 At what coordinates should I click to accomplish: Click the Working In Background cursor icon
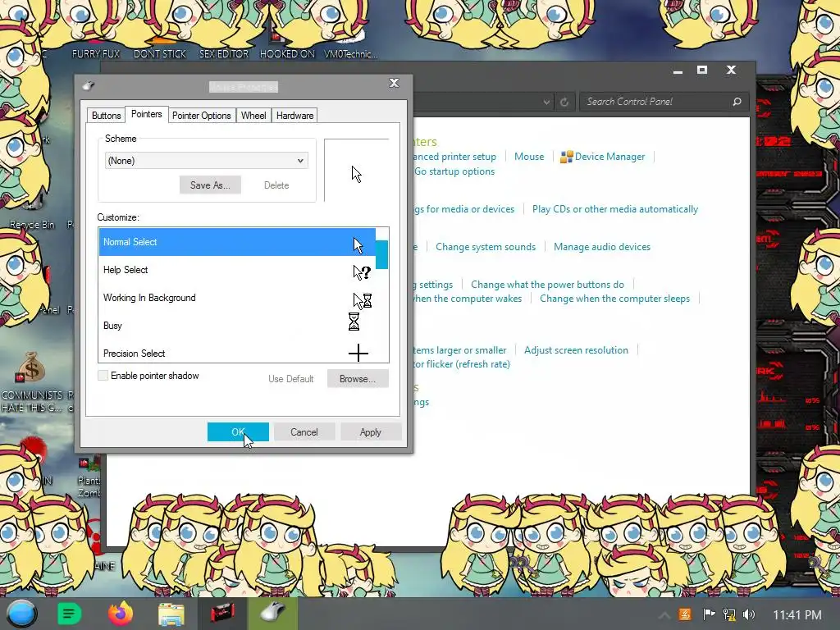[362, 300]
